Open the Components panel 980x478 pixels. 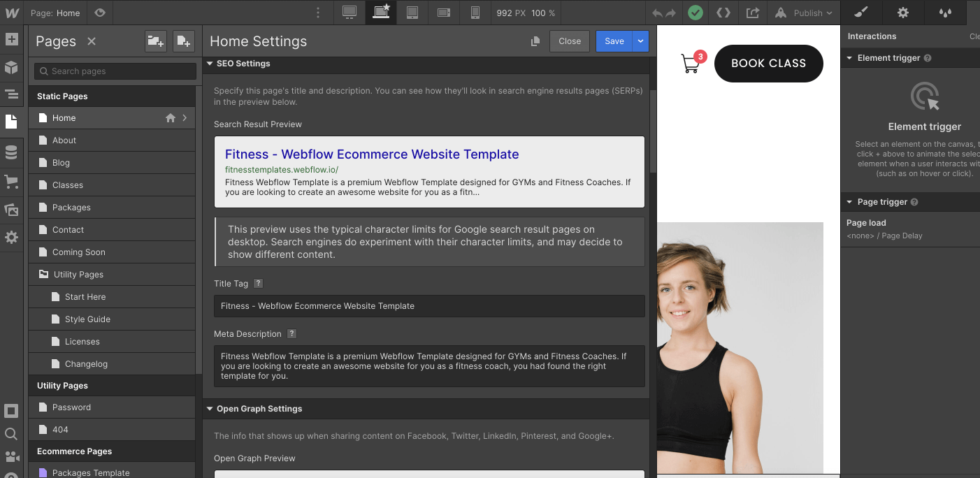coord(12,67)
